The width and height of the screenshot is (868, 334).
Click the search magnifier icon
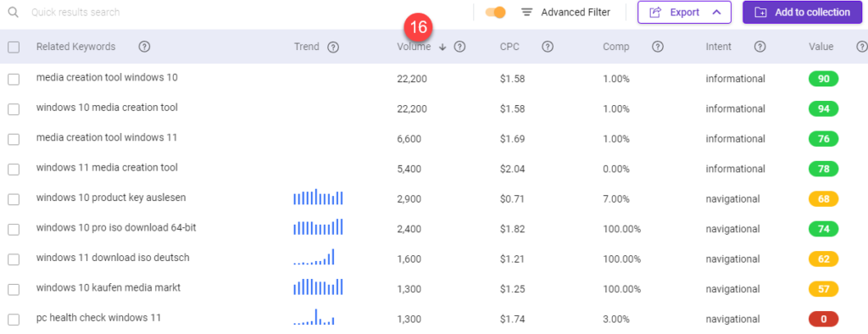click(13, 12)
